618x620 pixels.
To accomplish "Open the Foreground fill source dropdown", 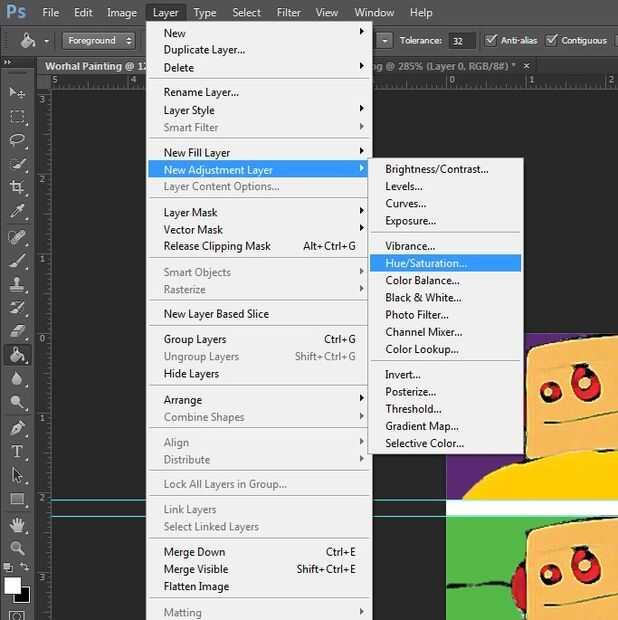I will [98, 40].
